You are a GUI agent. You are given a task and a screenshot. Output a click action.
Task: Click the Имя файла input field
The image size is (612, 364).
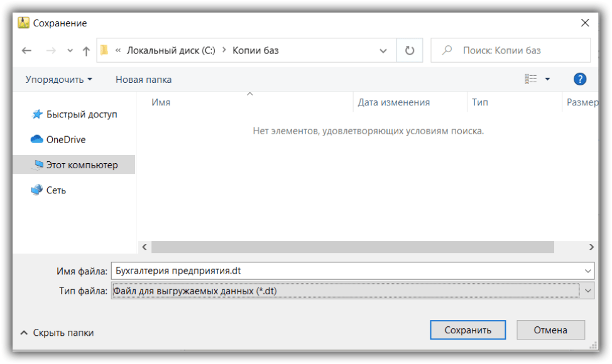[x=346, y=271]
